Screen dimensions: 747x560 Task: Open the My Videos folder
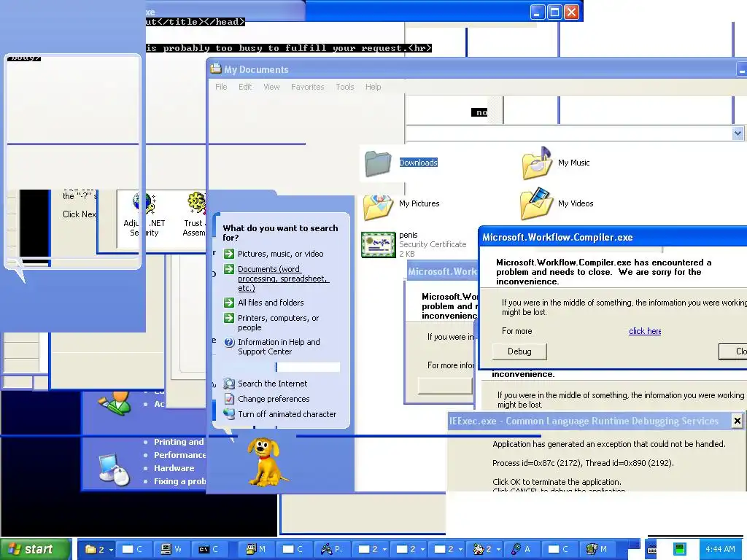[557, 204]
